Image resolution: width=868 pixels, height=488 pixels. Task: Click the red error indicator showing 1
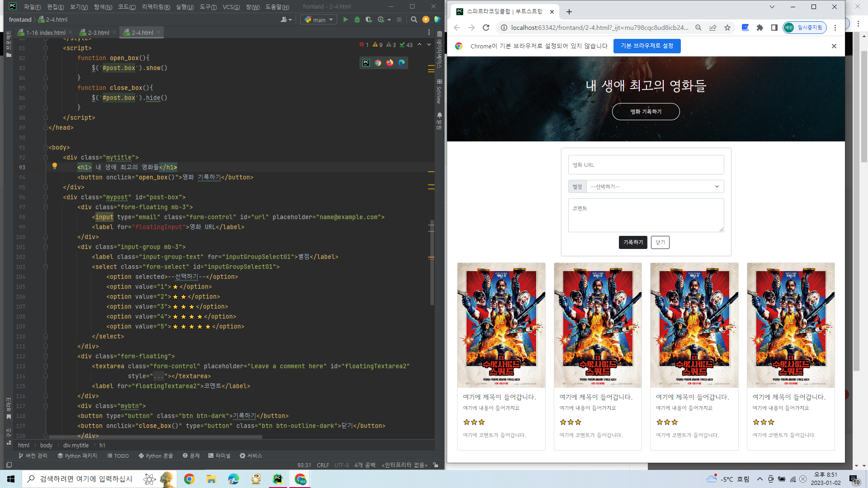tap(364, 45)
